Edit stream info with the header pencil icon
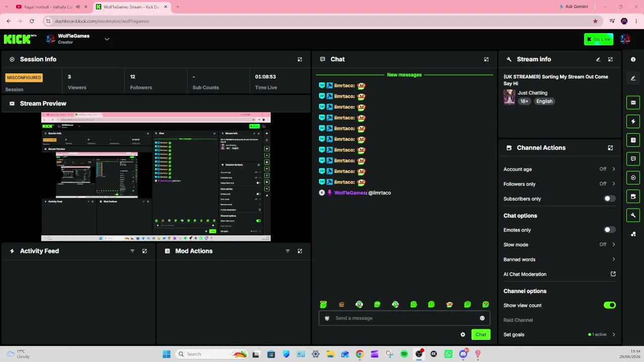 pos(598,59)
